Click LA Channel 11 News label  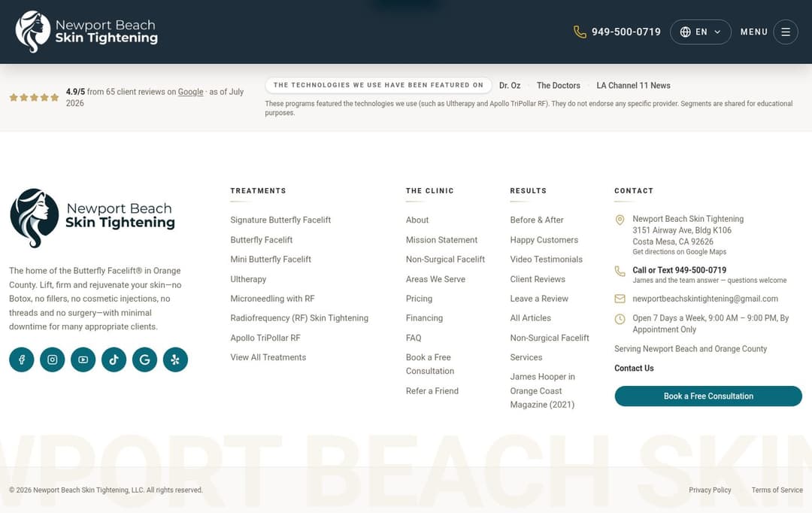(633, 86)
